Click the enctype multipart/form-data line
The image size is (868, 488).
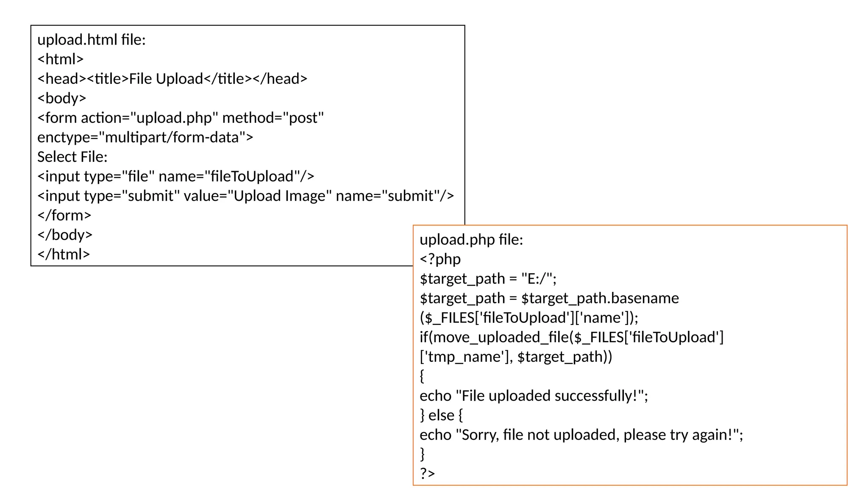145,137
